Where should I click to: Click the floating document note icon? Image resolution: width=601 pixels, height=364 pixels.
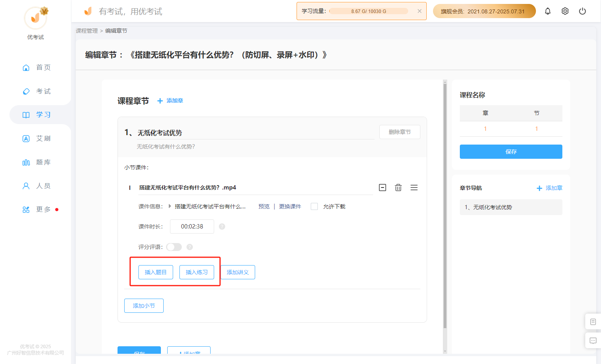point(593,322)
